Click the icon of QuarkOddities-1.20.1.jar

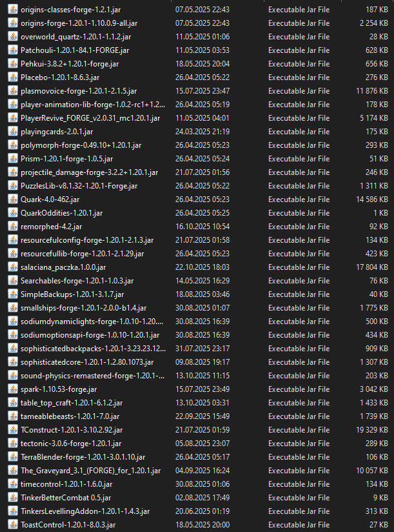(x=12, y=213)
